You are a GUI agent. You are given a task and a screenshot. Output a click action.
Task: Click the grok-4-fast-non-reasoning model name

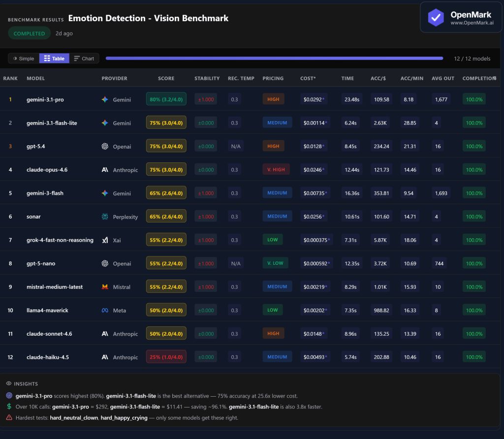pyautogui.click(x=60, y=240)
